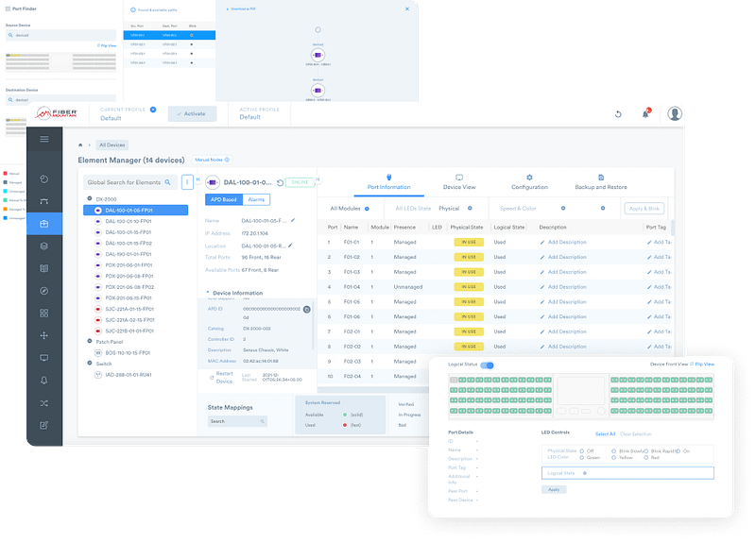Viewport: 756px width, 543px height.
Task: Copy the APD ID with the copy icon
Action: (306, 310)
